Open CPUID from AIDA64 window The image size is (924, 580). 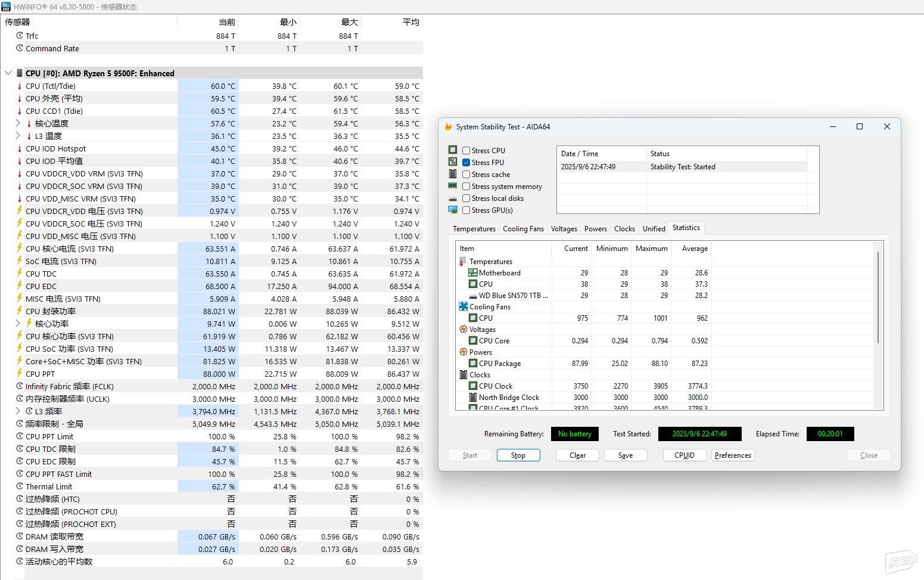pyautogui.click(x=685, y=455)
